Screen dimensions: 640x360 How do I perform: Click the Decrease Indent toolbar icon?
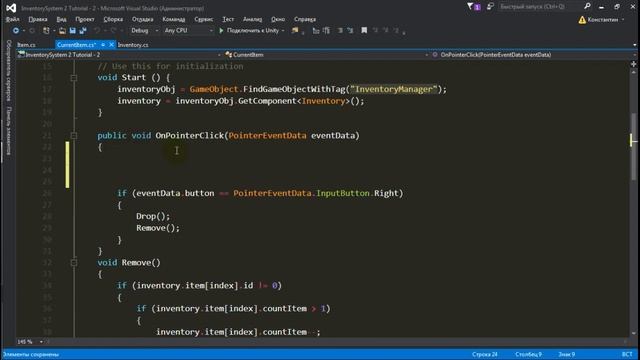(x=316, y=31)
